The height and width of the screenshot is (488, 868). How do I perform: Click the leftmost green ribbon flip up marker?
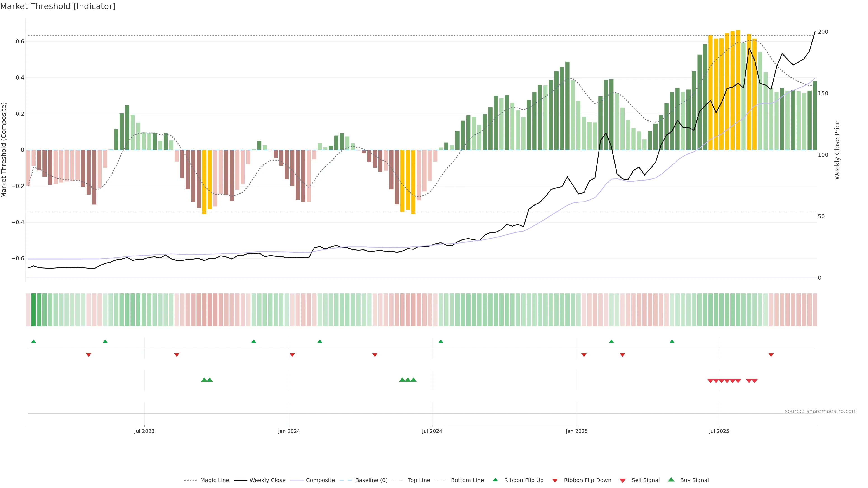(33, 342)
